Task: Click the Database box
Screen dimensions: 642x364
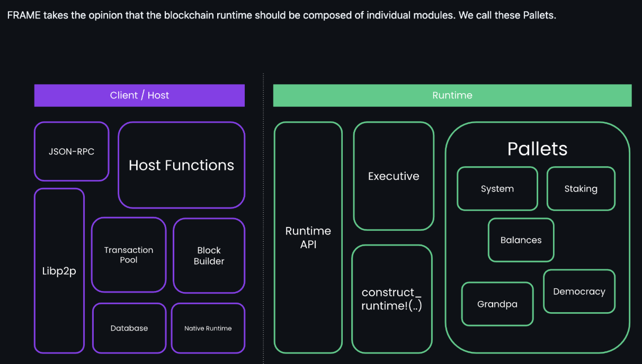Action: [x=129, y=328]
